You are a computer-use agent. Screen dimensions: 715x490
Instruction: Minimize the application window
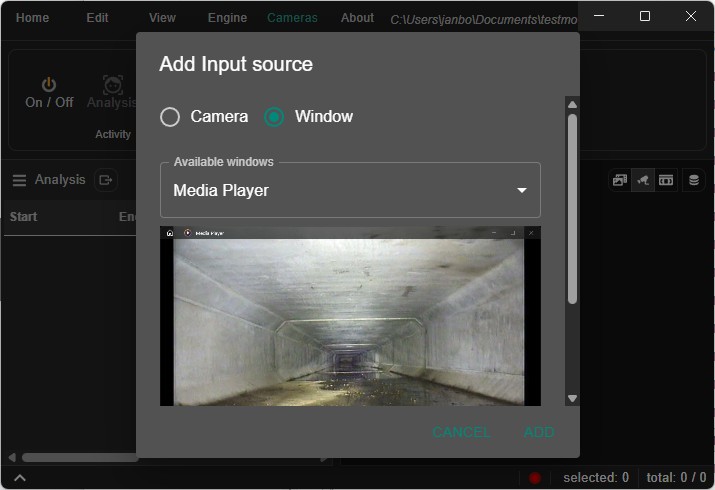pyautogui.click(x=599, y=16)
